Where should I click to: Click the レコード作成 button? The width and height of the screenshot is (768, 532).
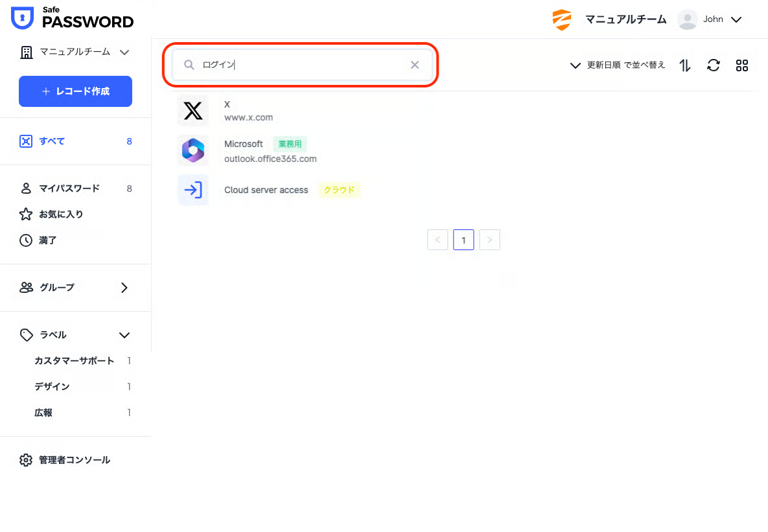pyautogui.click(x=75, y=91)
